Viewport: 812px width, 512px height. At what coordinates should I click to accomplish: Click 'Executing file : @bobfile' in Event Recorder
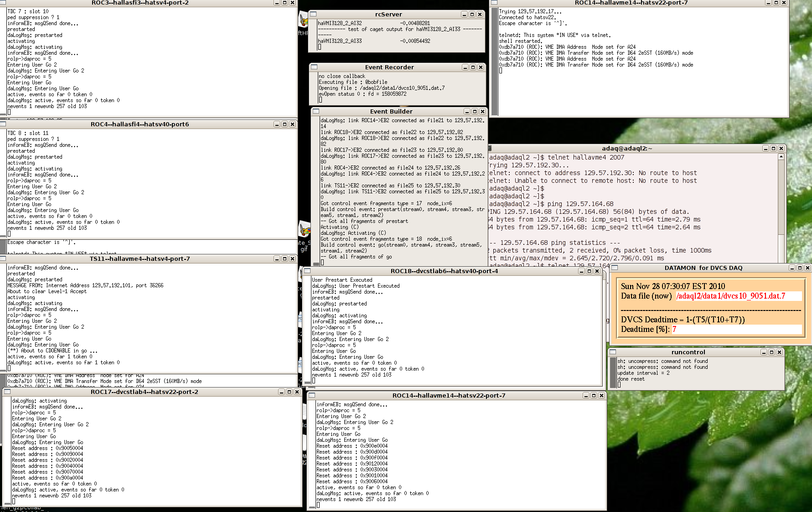[353, 82]
